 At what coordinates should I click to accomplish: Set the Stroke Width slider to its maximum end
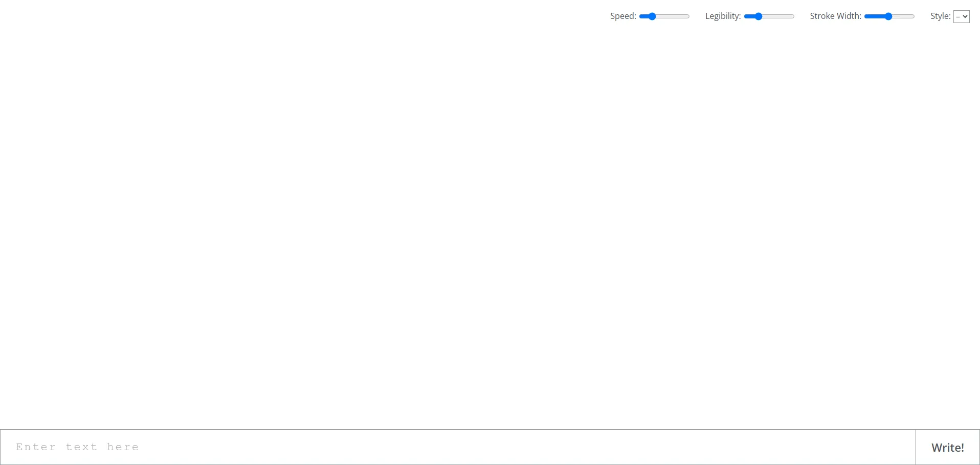click(914, 16)
